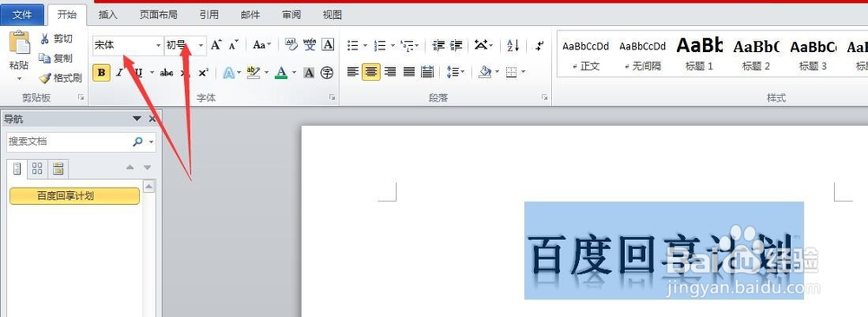868x317 pixels.
Task: Click the Sort A-Z icon
Action: 513,45
